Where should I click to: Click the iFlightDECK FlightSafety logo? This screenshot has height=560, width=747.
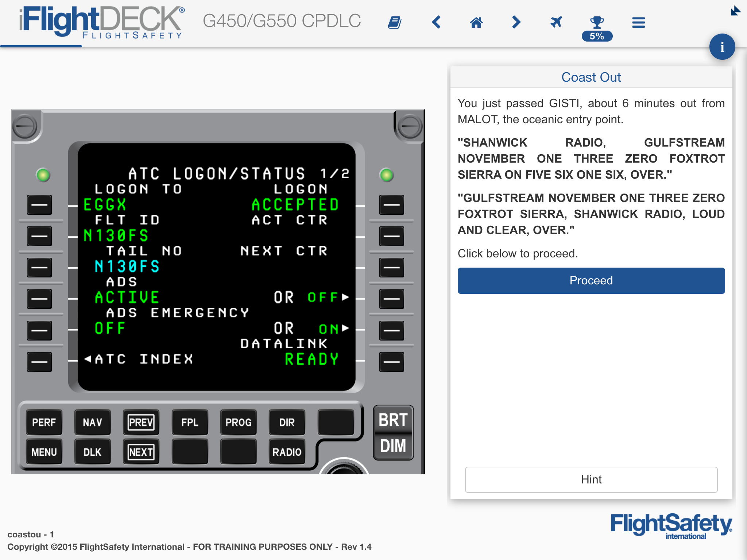(102, 22)
